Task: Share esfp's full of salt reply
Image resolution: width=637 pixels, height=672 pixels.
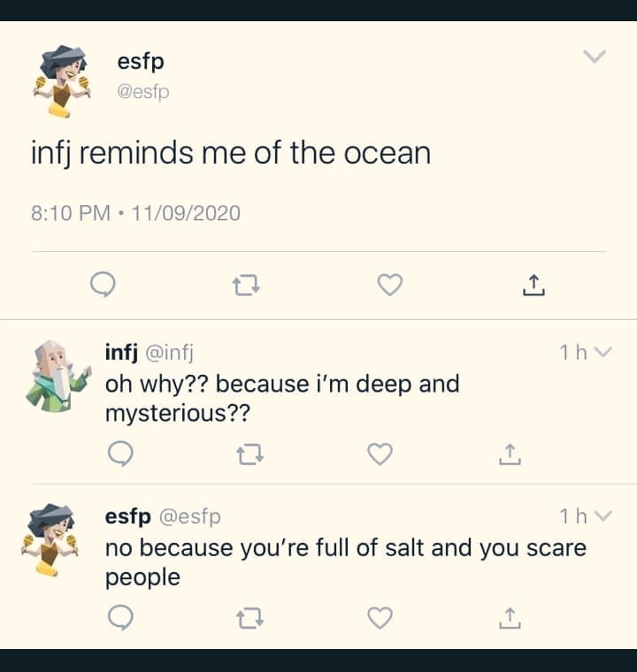Action: 510,619
